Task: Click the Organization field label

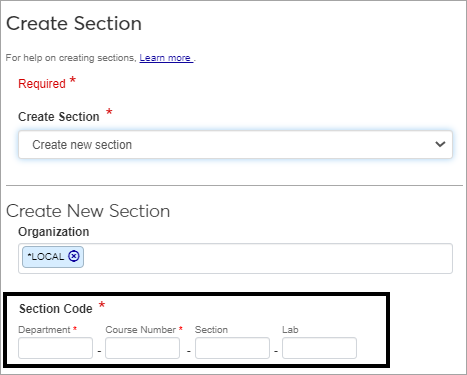Action: click(x=54, y=232)
